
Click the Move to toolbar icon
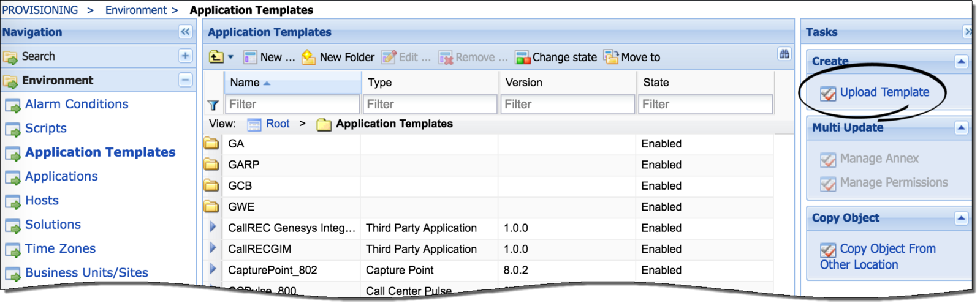point(611,58)
